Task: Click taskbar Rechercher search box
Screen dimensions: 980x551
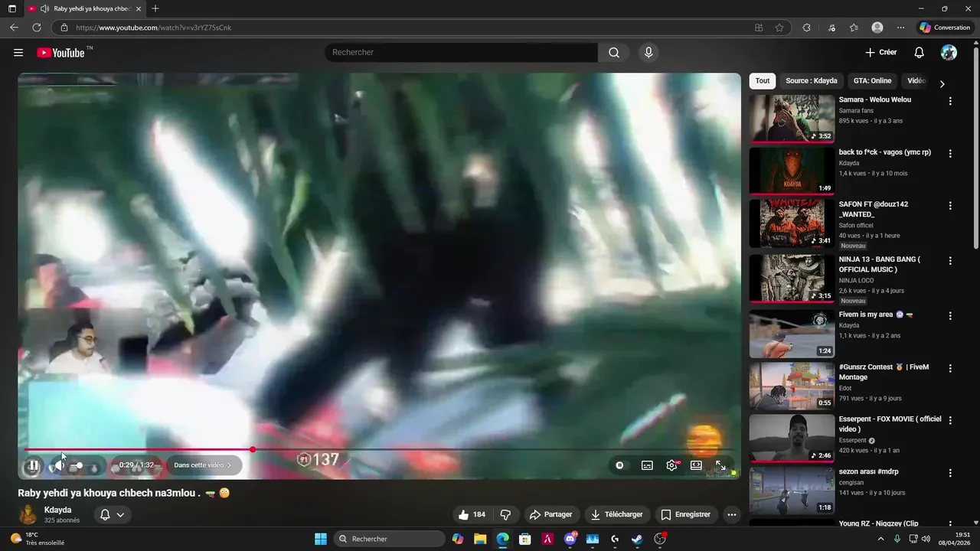Action: coord(389,539)
